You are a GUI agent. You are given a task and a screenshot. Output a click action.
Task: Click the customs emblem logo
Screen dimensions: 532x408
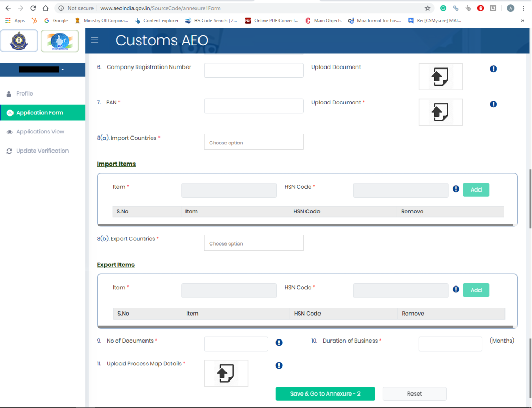tap(19, 40)
